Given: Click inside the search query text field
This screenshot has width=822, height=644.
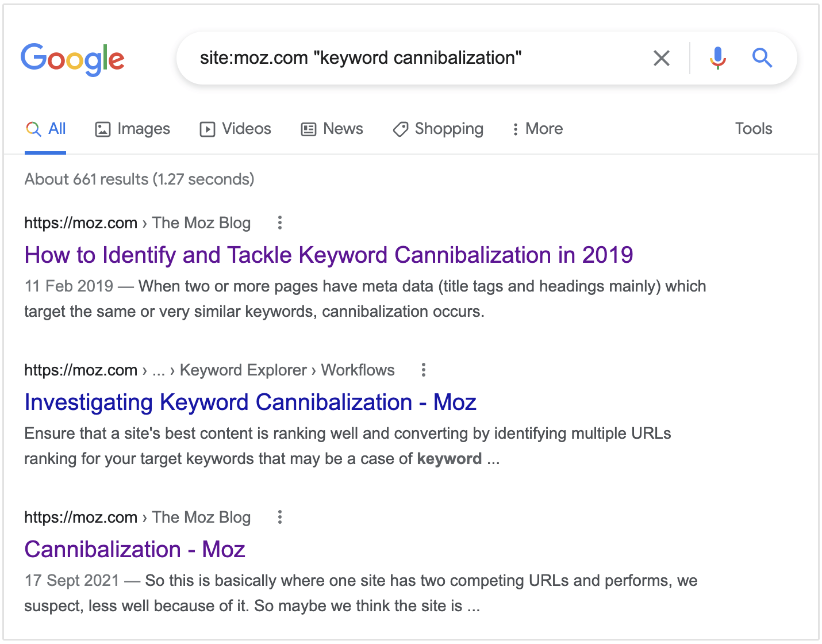Looking at the screenshot, I should pyautogui.click(x=414, y=58).
